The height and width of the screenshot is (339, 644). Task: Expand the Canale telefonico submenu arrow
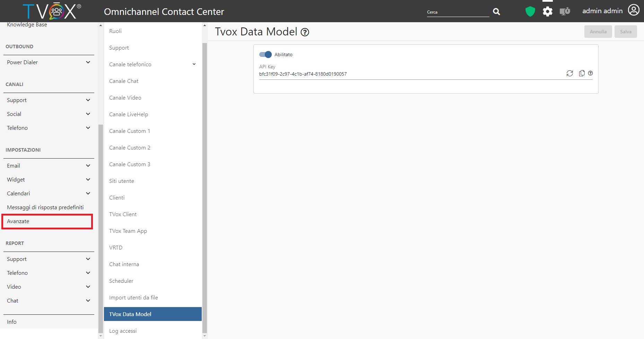click(194, 64)
